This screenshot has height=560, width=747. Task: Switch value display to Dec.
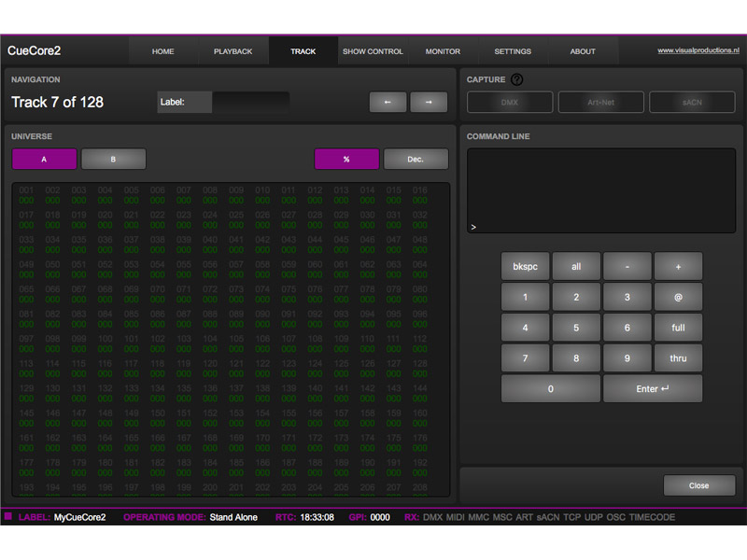click(x=416, y=160)
